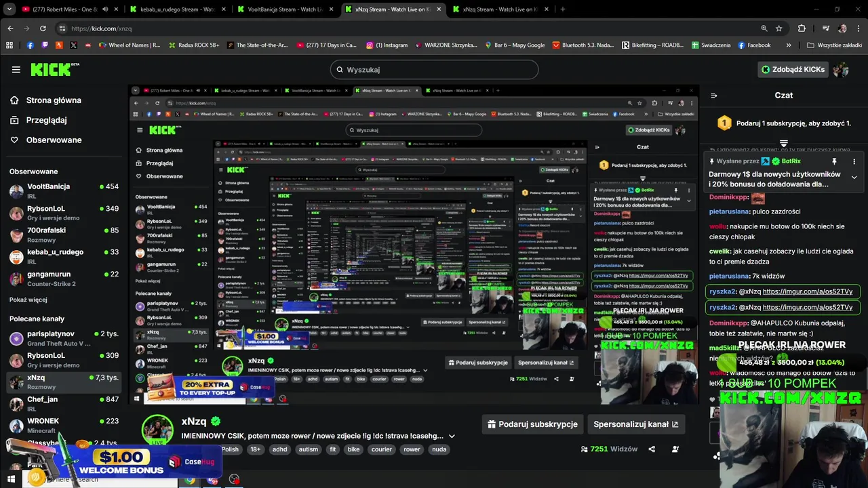
Task: Select the adhd tag under the stream title
Action: pos(279,449)
